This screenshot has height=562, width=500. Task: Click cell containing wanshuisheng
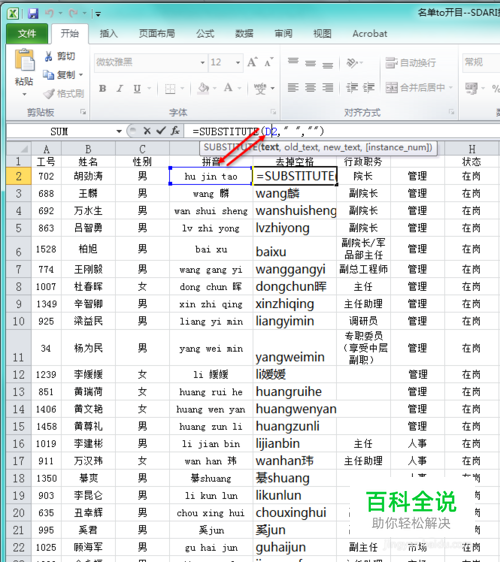point(295,211)
